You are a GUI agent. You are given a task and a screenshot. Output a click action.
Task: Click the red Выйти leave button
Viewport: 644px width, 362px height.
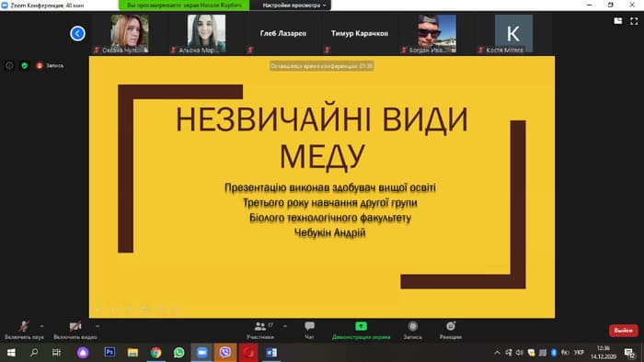623,330
